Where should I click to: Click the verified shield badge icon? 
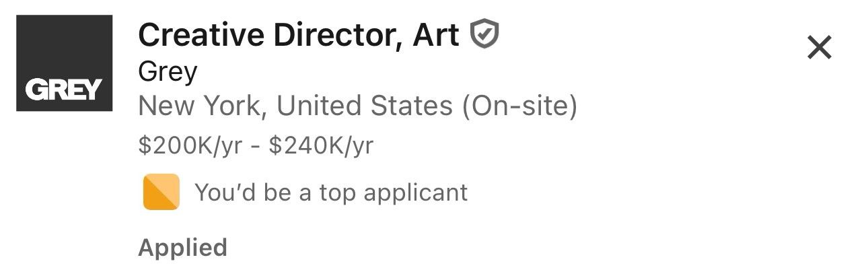(484, 35)
